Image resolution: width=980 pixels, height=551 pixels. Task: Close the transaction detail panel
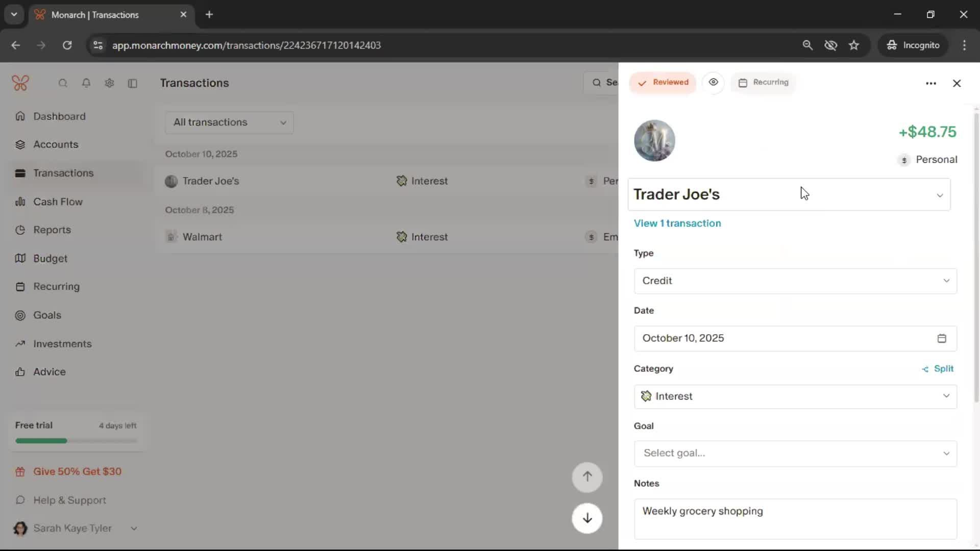click(x=957, y=83)
